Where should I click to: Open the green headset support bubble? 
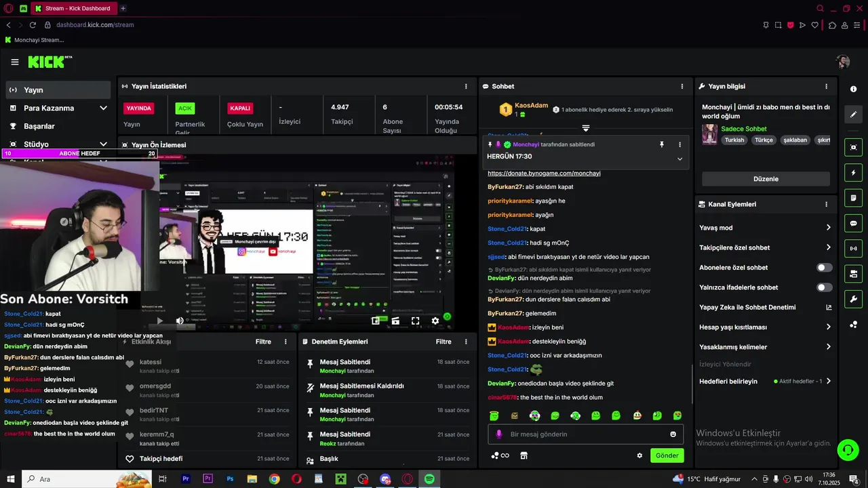[x=847, y=449]
